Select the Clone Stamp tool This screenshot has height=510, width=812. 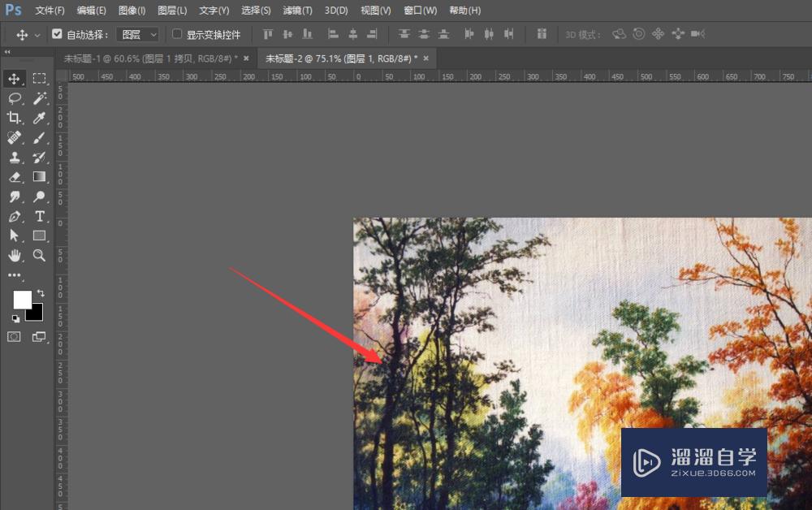click(14, 158)
